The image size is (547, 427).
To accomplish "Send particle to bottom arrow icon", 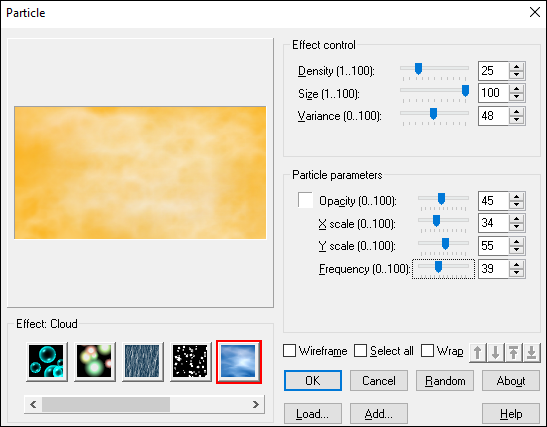I will 531,353.
